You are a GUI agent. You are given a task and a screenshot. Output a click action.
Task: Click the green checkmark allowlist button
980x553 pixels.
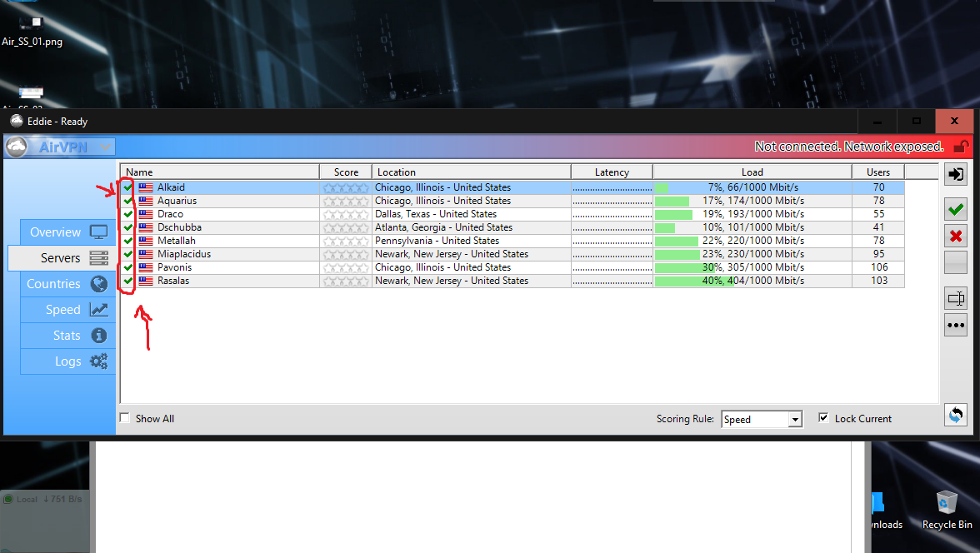click(956, 210)
